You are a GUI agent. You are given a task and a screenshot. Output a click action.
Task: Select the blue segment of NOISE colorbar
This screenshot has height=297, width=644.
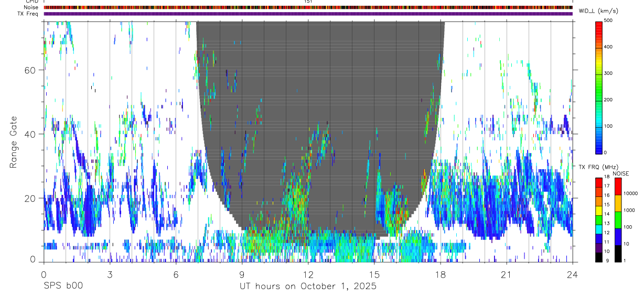618,237
